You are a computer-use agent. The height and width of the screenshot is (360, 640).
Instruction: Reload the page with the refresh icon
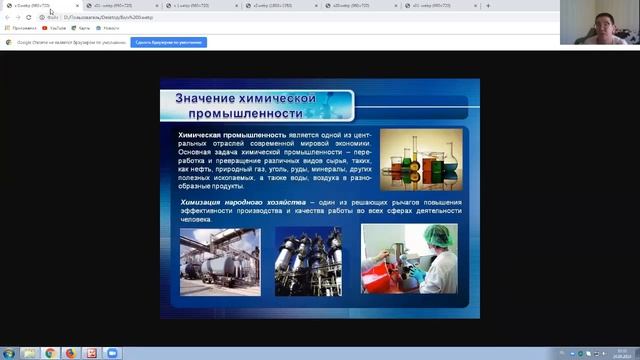point(29,18)
